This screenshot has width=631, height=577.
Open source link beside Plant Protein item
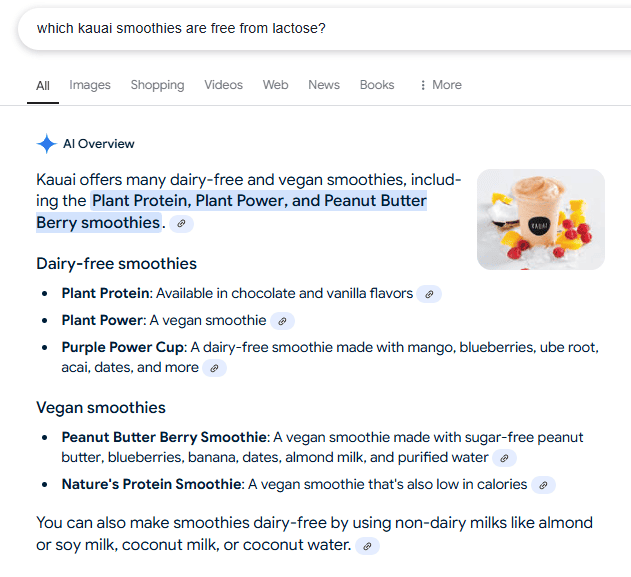(x=429, y=294)
